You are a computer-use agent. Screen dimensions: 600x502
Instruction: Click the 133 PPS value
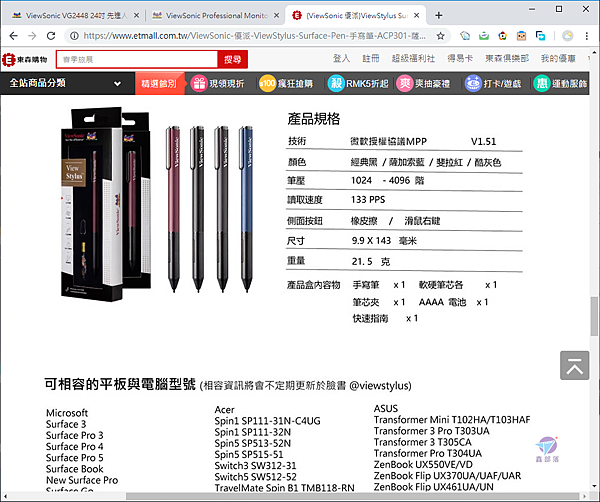pos(368,200)
